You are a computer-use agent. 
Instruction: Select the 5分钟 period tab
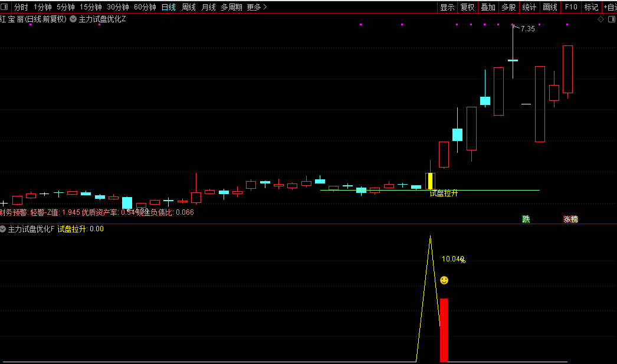[x=65, y=7]
